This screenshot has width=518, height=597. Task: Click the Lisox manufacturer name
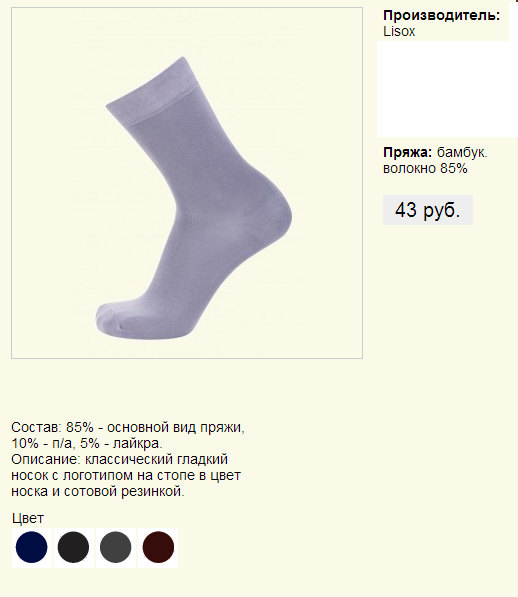coord(399,31)
